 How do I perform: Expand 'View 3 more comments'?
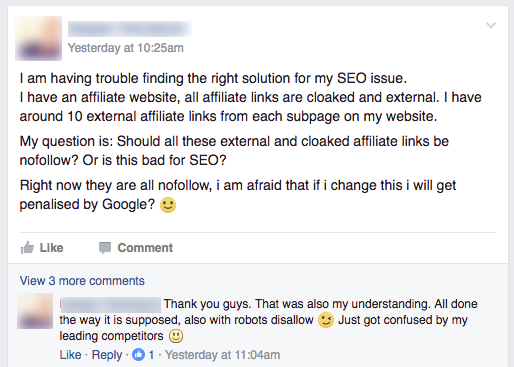click(82, 281)
